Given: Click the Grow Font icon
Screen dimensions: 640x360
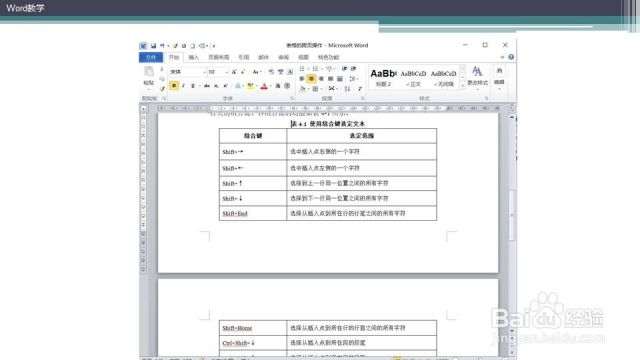Looking at the screenshot, I should point(234,72).
